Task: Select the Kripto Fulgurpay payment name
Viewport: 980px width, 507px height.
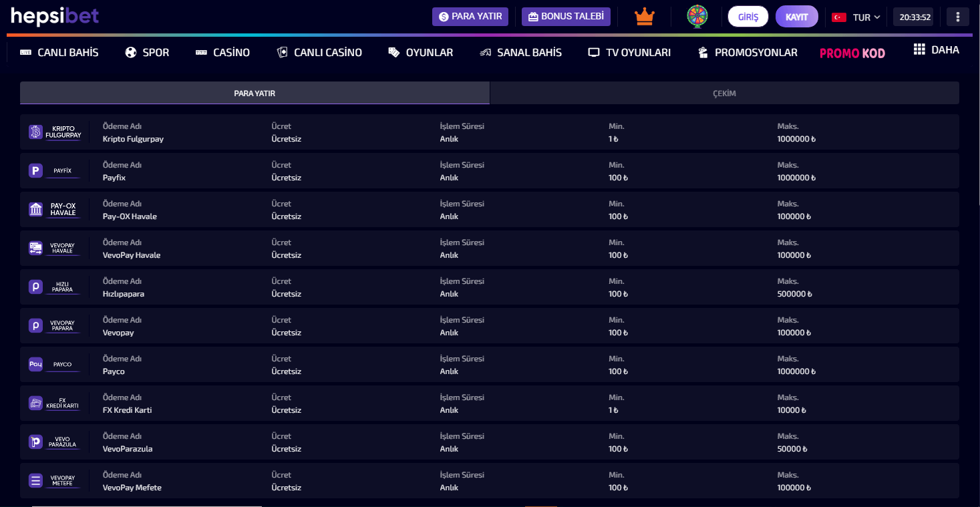Action: coord(133,139)
